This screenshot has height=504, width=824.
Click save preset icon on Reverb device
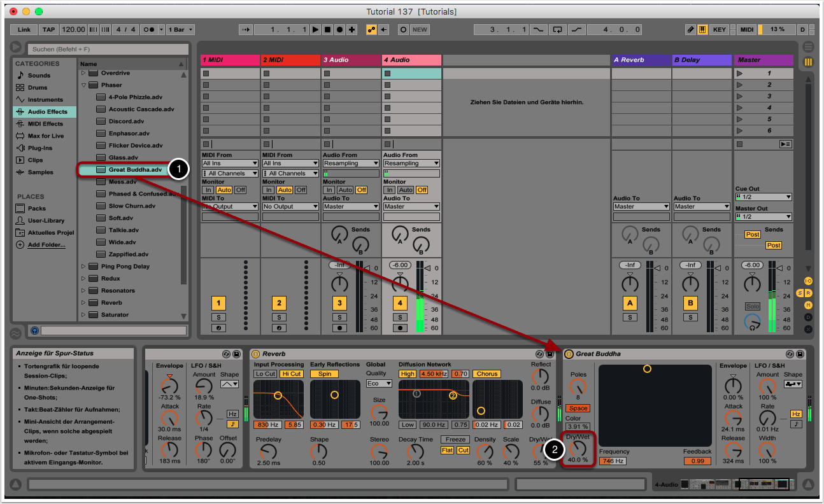point(549,354)
